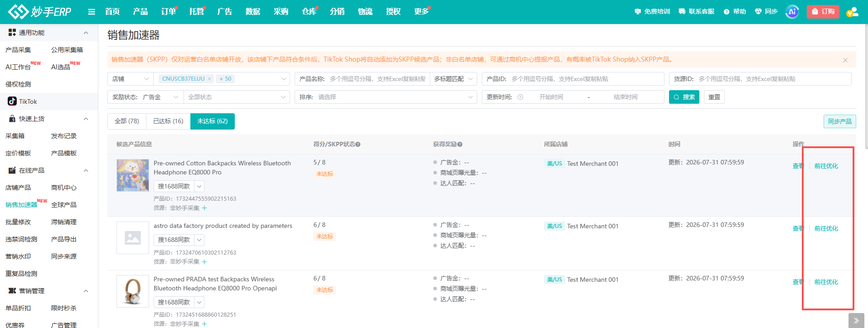Open the 首页 top menu
This screenshot has height=328, width=868.
point(112,12)
